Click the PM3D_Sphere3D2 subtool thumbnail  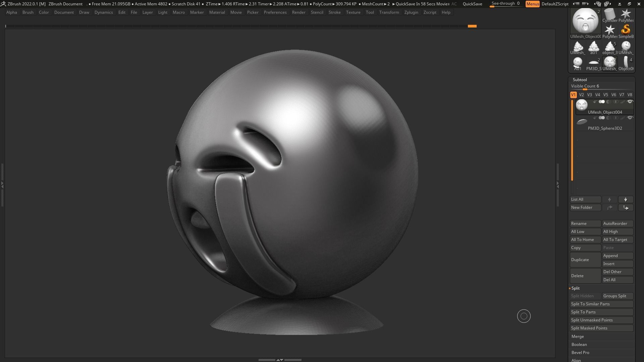[582, 121]
